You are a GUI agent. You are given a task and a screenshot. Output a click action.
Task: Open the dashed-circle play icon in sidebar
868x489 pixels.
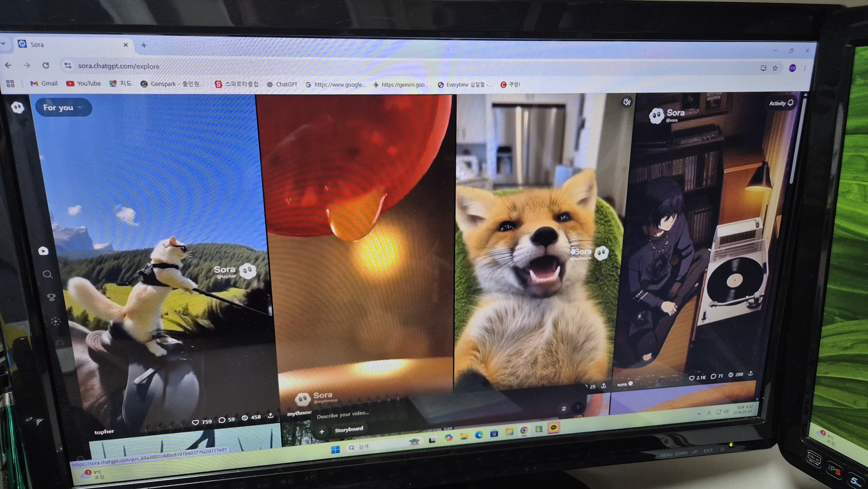(56, 321)
